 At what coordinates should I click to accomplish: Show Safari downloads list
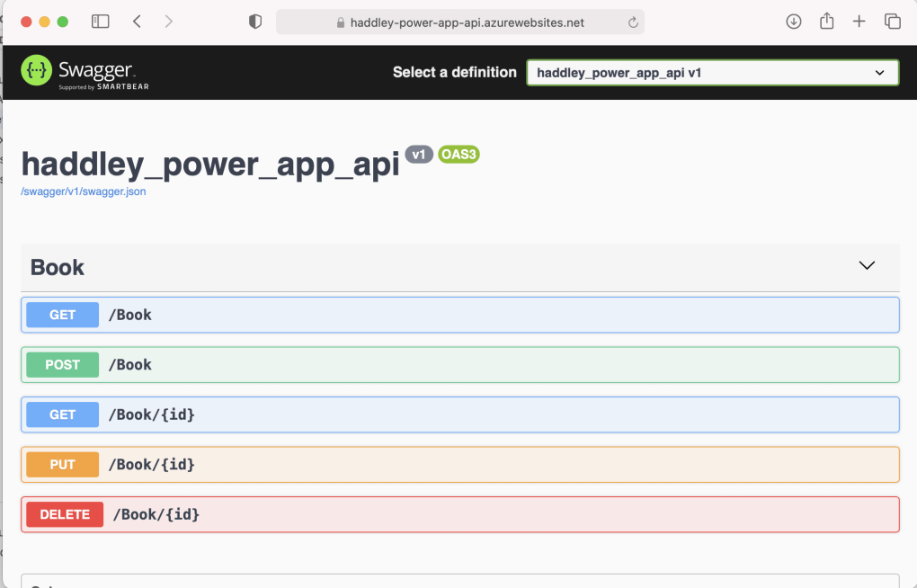(x=794, y=22)
